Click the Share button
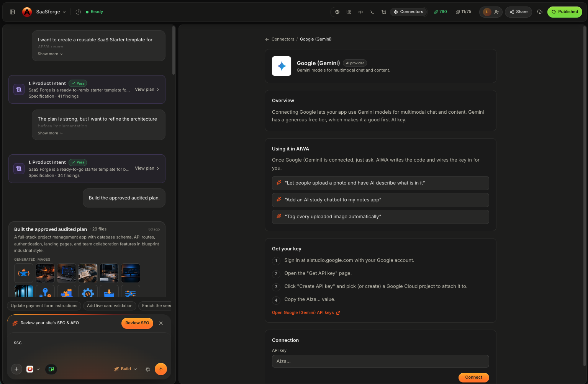 519,12
